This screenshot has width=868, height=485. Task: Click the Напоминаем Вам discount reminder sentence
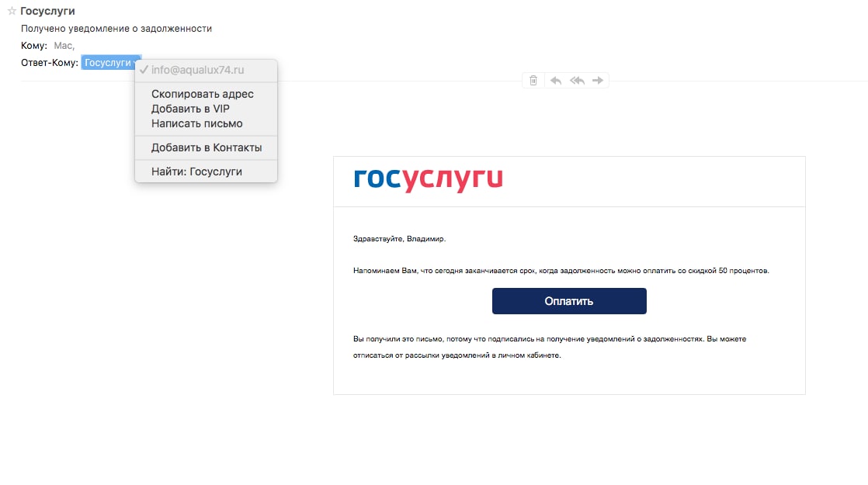(x=561, y=271)
